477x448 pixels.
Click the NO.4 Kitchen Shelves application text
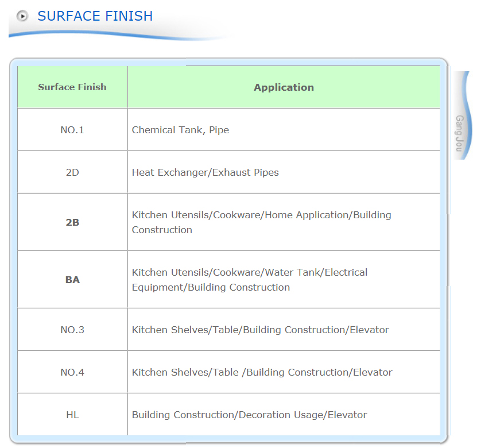[262, 372]
